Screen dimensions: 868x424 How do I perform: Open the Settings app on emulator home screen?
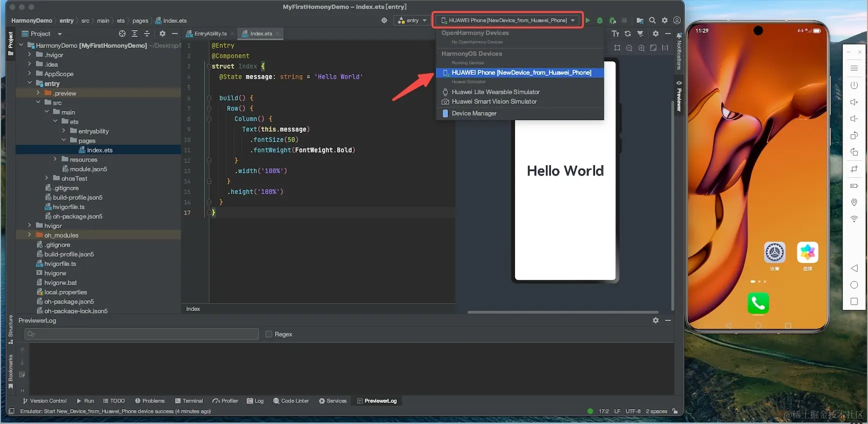click(774, 253)
